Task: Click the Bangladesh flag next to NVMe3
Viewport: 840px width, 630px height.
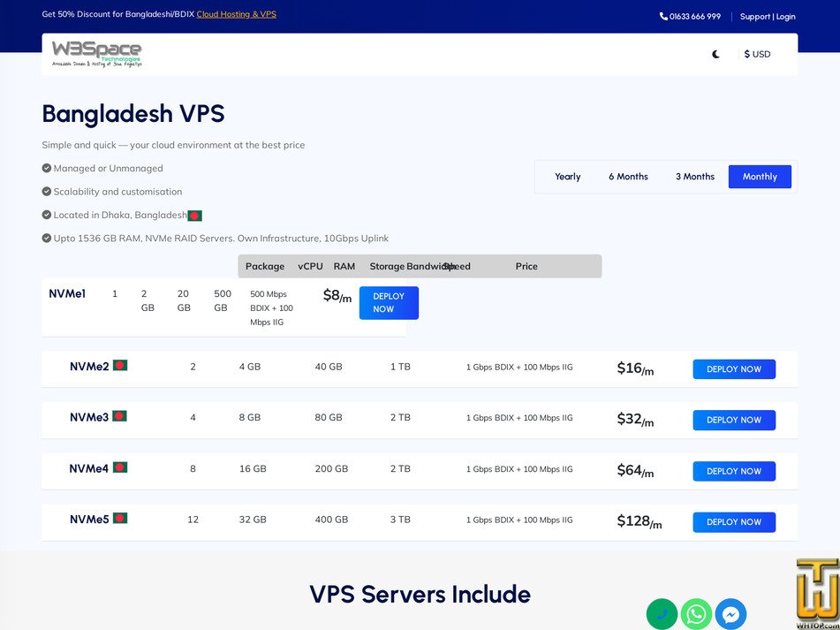Action: point(119,416)
